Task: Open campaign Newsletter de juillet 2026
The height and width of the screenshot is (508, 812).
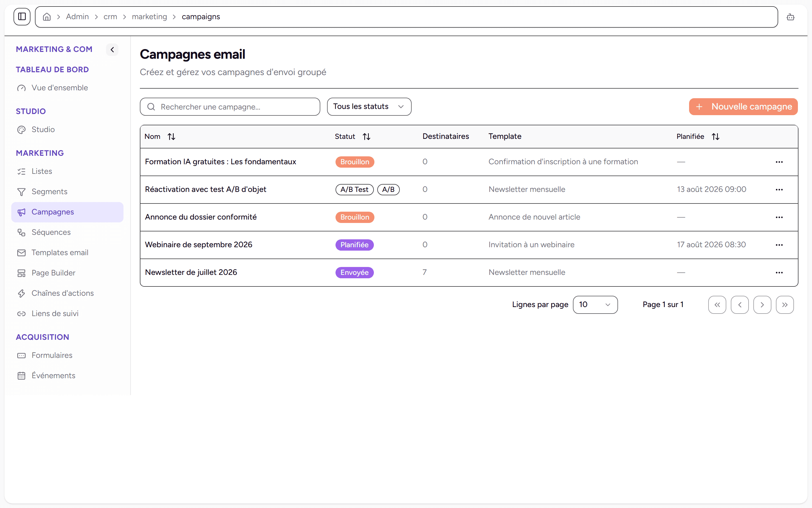Action: (x=191, y=272)
